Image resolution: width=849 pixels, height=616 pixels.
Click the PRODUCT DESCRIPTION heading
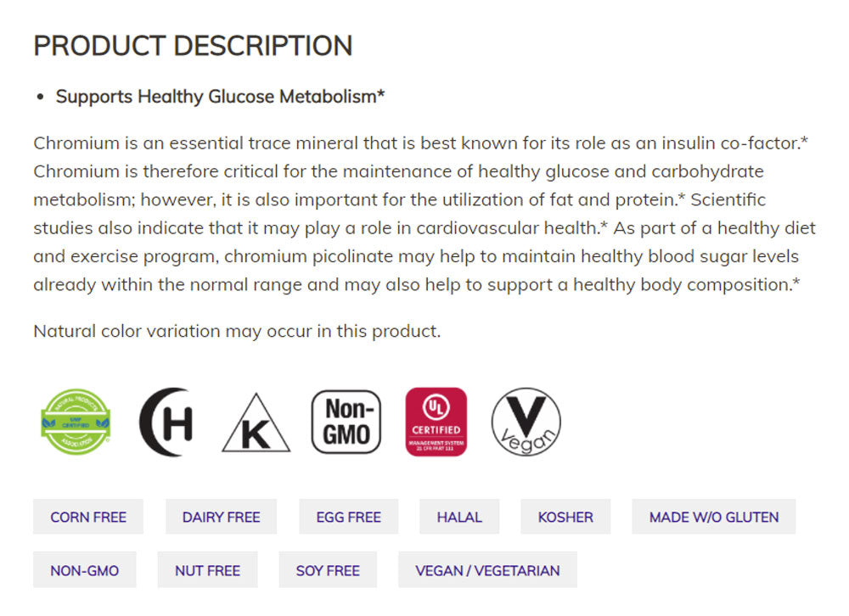193,46
